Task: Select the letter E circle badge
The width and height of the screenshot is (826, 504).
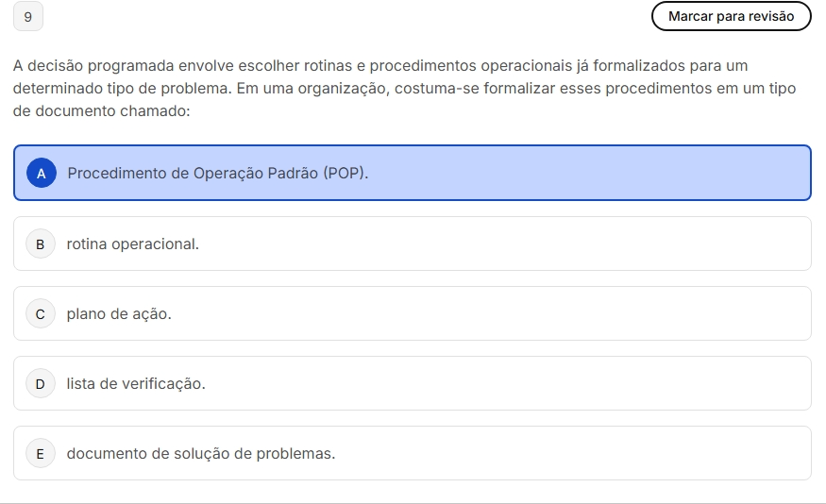Action: pyautogui.click(x=40, y=453)
